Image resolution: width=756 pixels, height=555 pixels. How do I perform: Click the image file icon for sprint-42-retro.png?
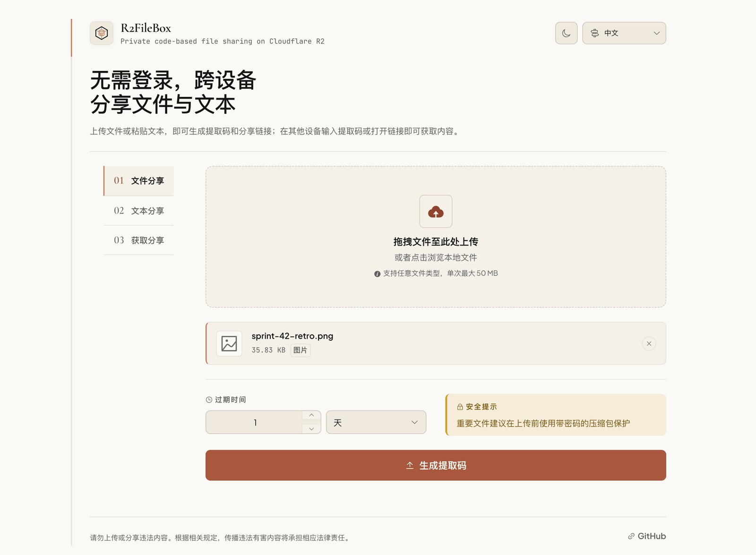click(x=229, y=343)
